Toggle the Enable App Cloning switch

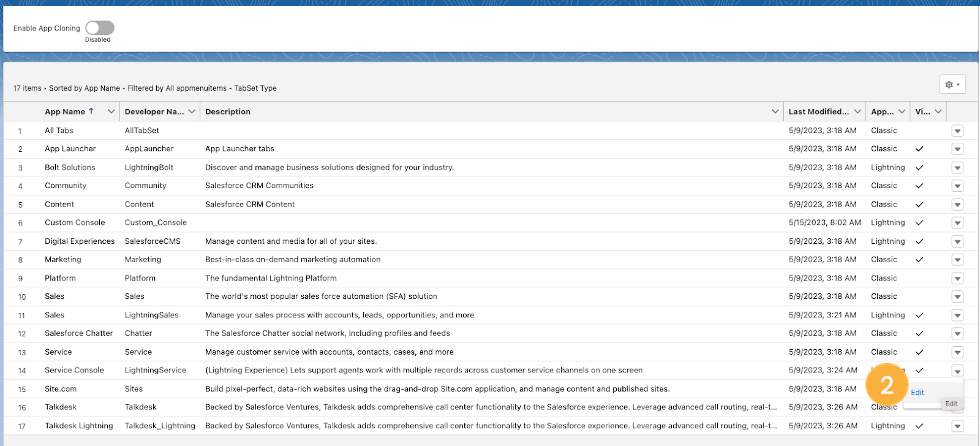100,28
